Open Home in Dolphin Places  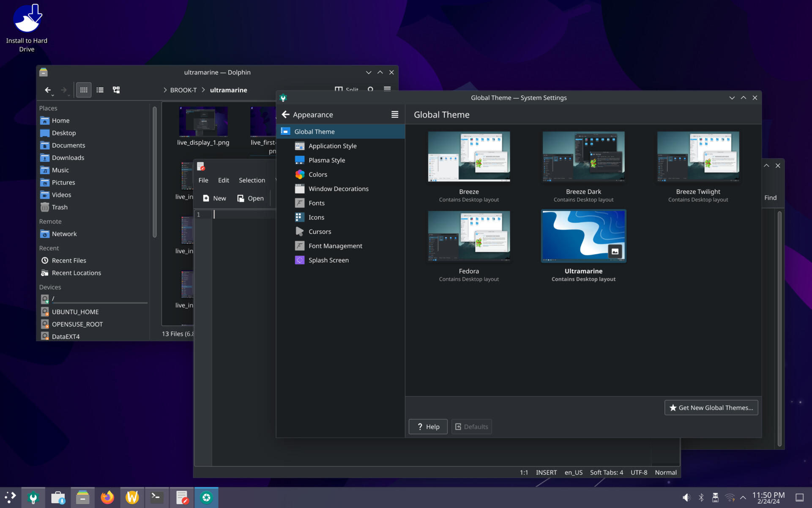(93, 121)
